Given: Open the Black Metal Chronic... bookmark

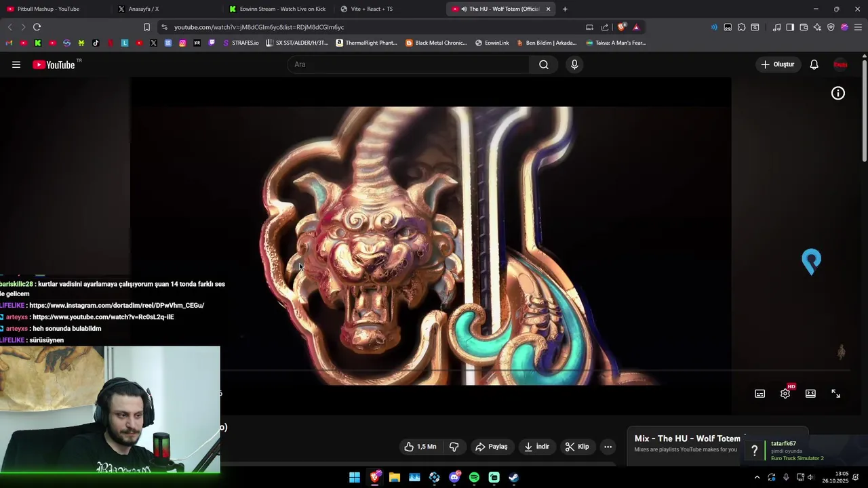Looking at the screenshot, I should point(436,43).
